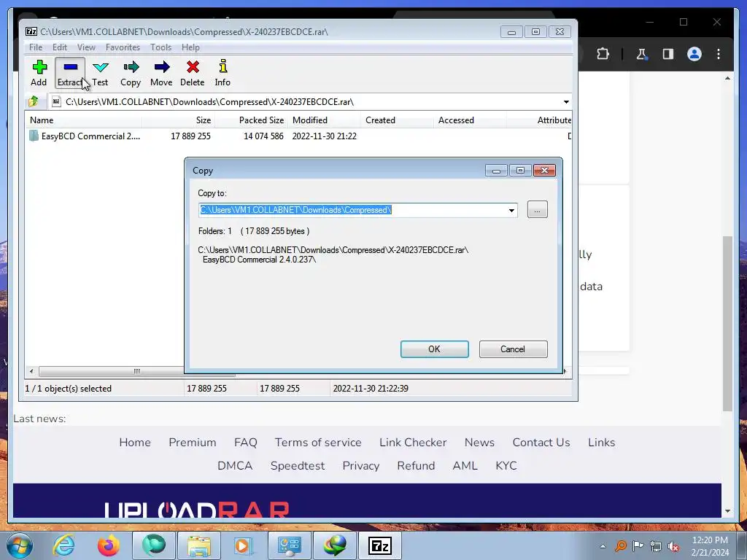This screenshot has height=560, width=747.
Task: Open the Favorites menu
Action: [123, 47]
